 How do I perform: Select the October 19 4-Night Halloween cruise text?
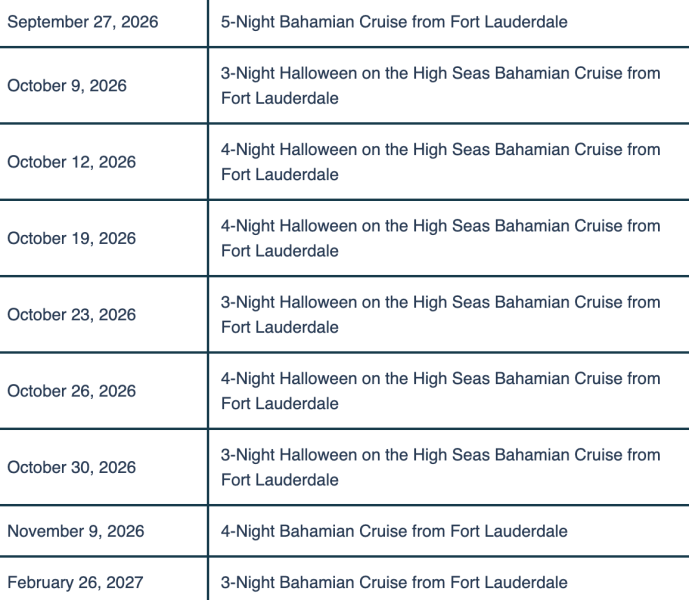pyautogui.click(x=440, y=238)
